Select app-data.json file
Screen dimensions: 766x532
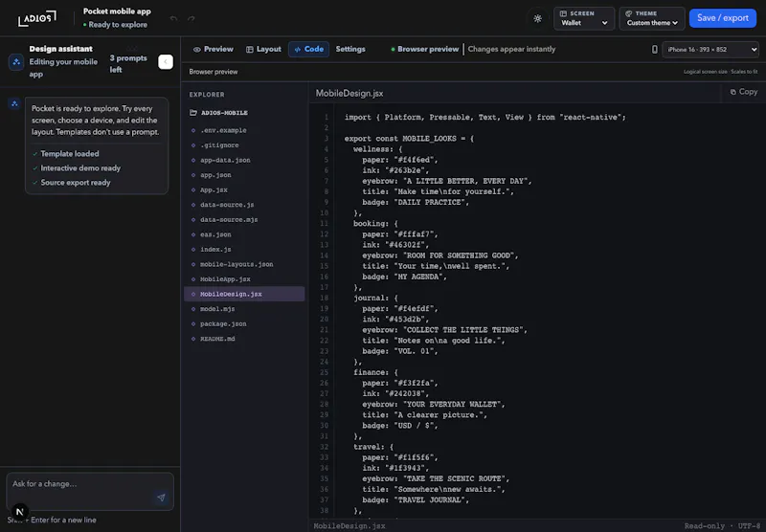(244, 160)
